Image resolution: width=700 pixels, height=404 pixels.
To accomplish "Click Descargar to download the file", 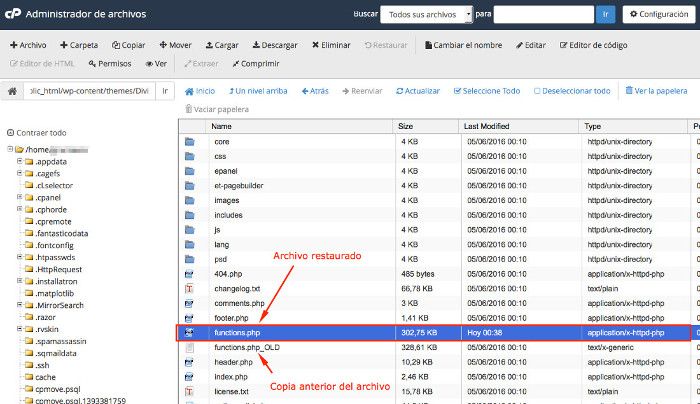I will click(x=275, y=45).
